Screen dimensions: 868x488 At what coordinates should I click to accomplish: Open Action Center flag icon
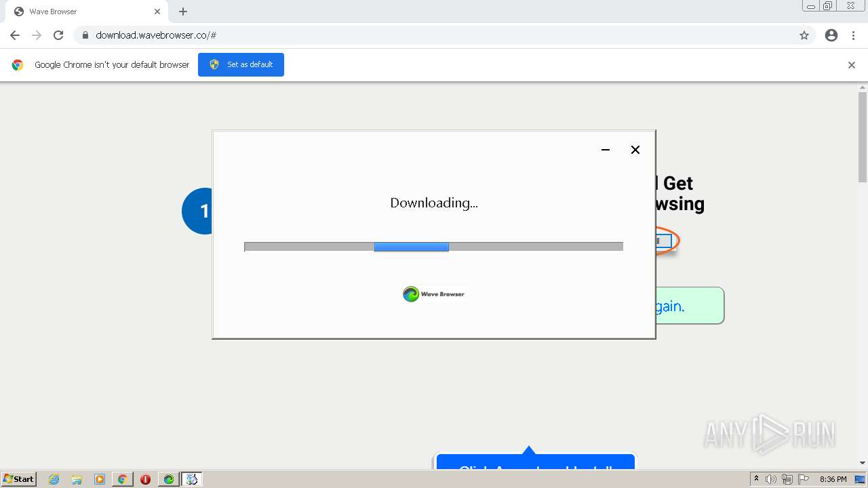tap(804, 479)
